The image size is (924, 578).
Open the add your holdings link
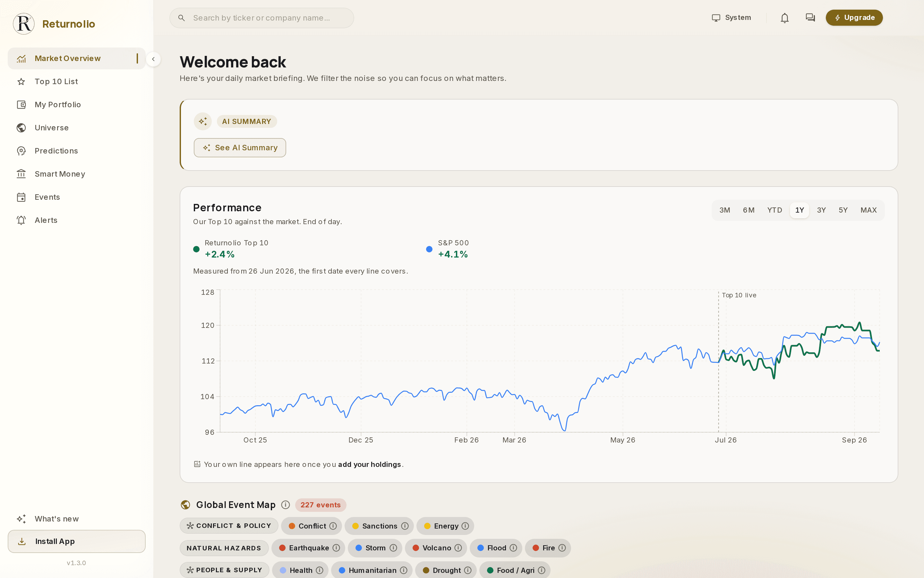pyautogui.click(x=369, y=464)
